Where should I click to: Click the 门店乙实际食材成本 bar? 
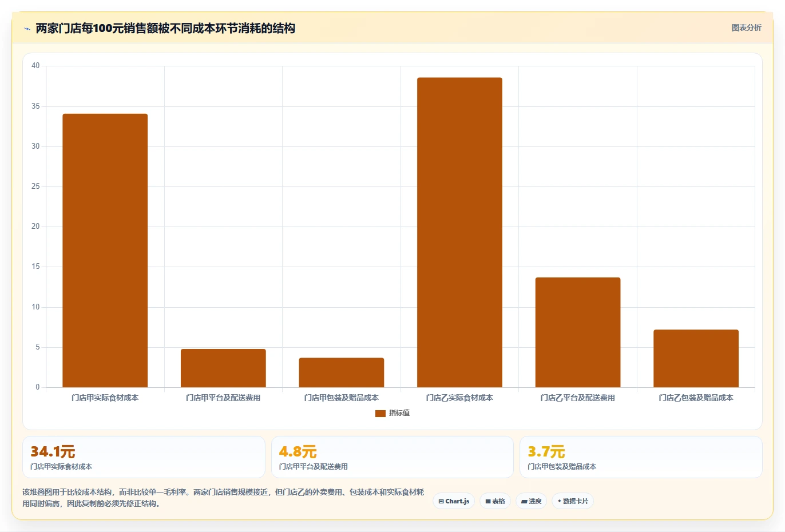[x=459, y=232]
